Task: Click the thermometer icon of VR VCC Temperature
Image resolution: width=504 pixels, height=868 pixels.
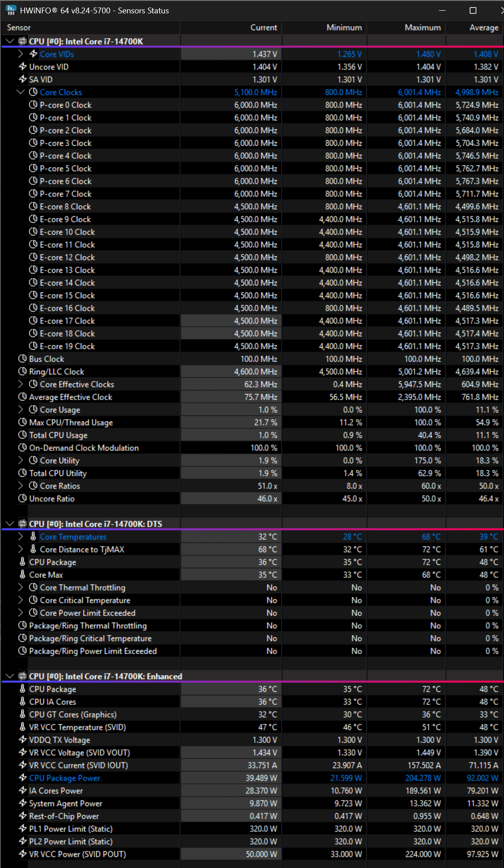Action: (23, 727)
